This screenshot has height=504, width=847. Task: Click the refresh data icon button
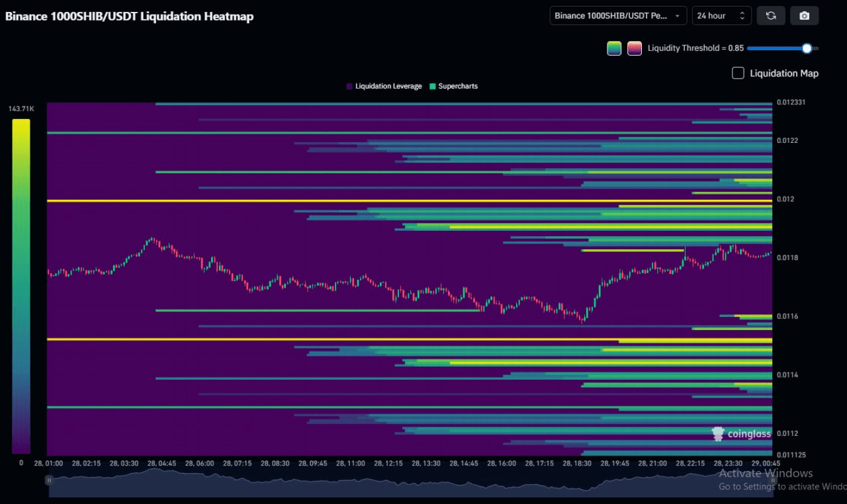coord(771,16)
